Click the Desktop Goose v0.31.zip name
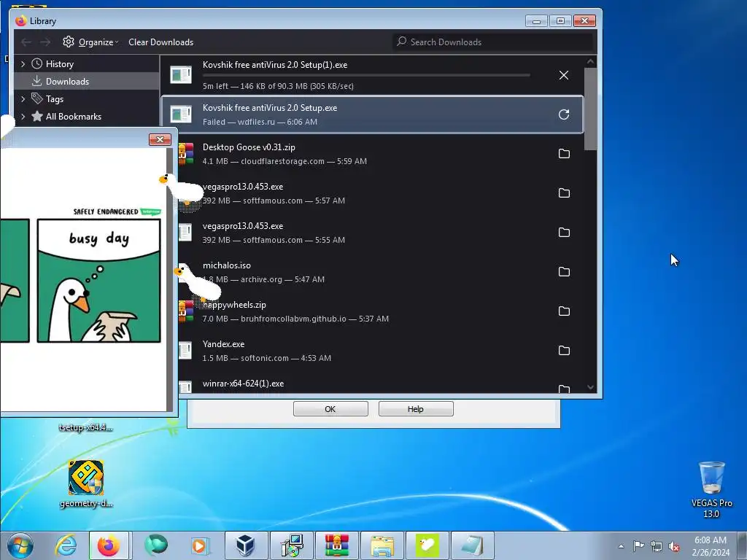Screen dimensions: 747x560 249,147
